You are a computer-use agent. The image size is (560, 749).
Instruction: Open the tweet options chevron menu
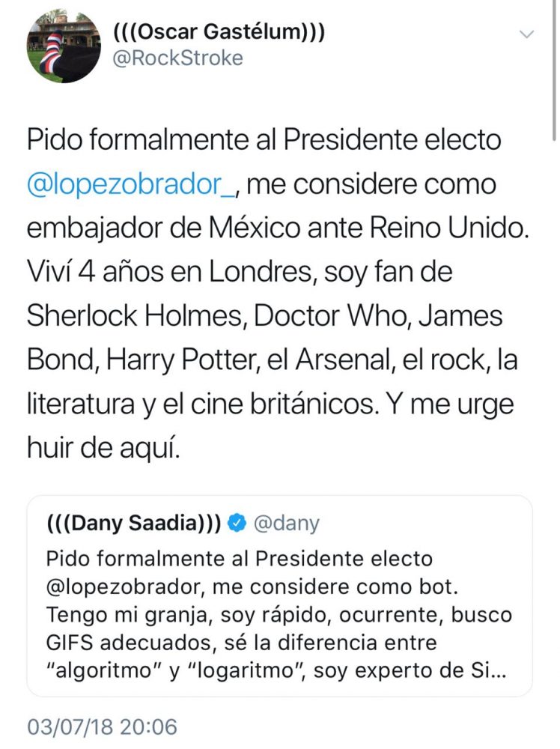point(527,34)
